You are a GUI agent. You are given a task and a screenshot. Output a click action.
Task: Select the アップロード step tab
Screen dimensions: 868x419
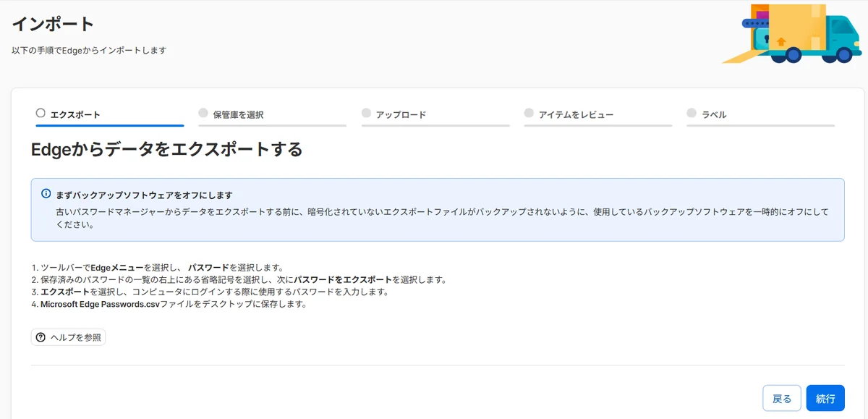435,116
